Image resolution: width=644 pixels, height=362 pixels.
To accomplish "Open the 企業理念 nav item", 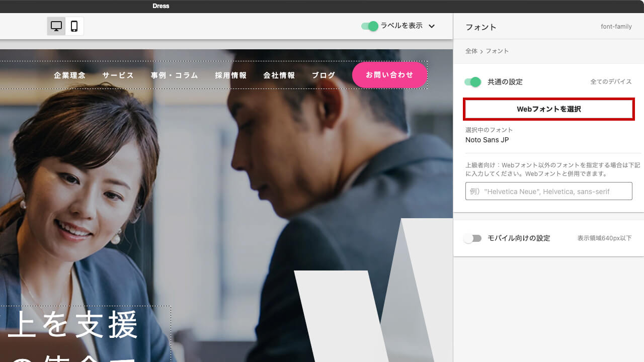I will (x=70, y=75).
